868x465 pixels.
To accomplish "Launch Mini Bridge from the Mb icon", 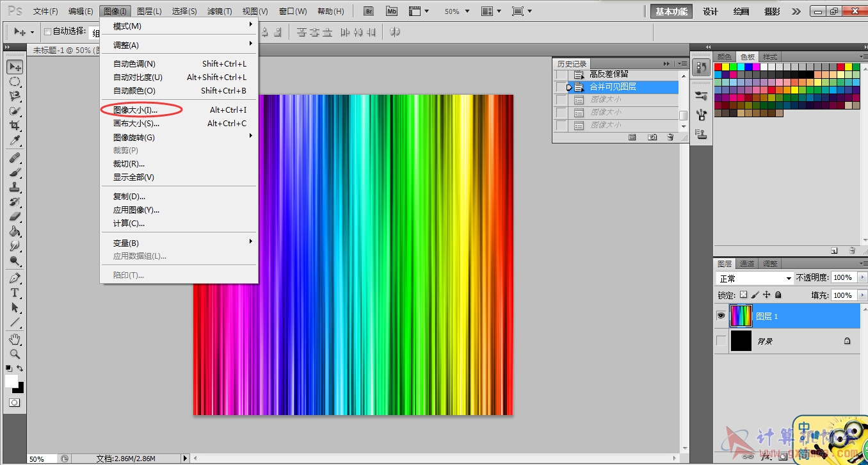I will click(x=392, y=12).
